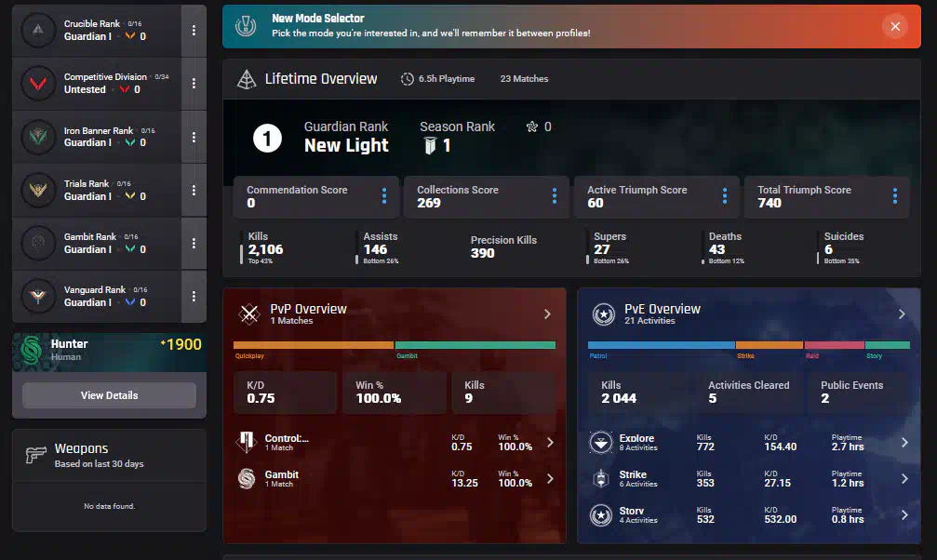Open the Story row chevron
Viewport: 937px width, 560px height.
pyautogui.click(x=904, y=514)
